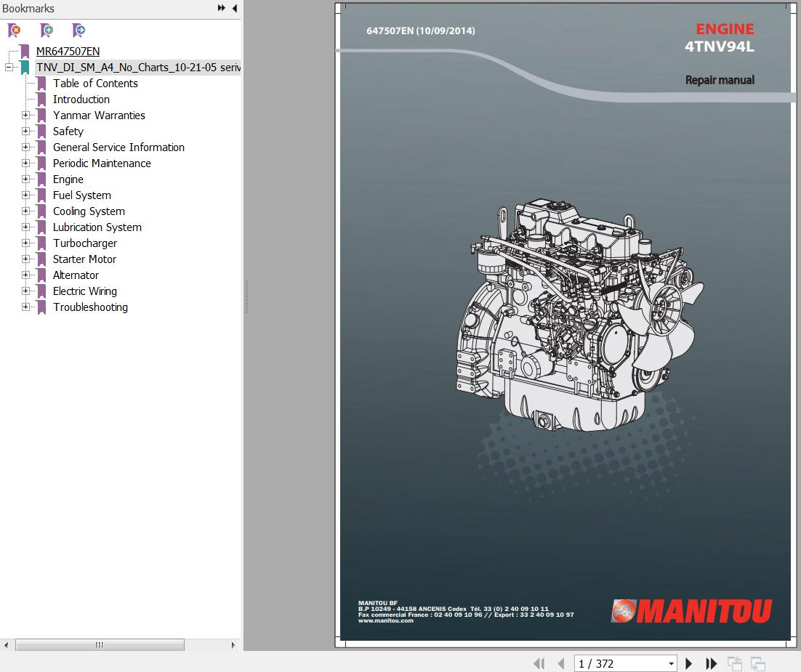Expand the Yanmar Warranties bookmark
The image size is (801, 672).
click(x=25, y=116)
